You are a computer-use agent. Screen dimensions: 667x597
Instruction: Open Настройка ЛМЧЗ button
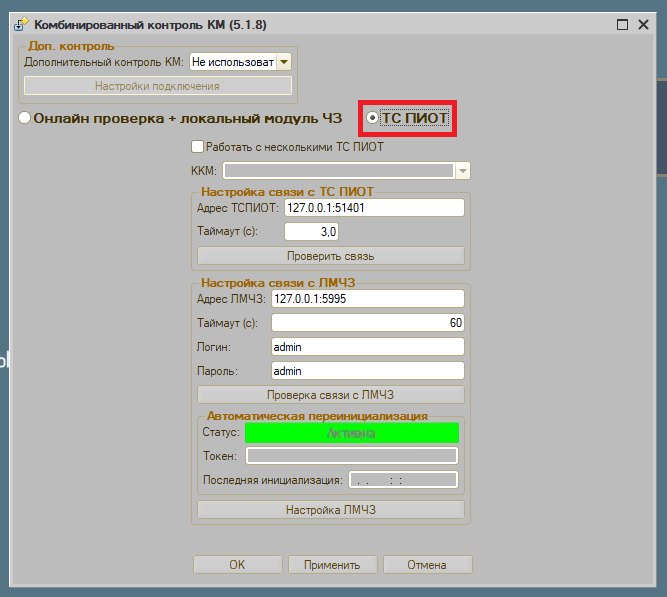pyautogui.click(x=331, y=510)
